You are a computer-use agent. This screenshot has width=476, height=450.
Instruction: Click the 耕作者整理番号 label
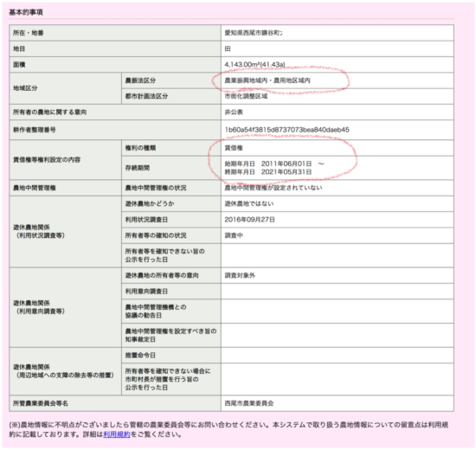pyautogui.click(x=35, y=130)
